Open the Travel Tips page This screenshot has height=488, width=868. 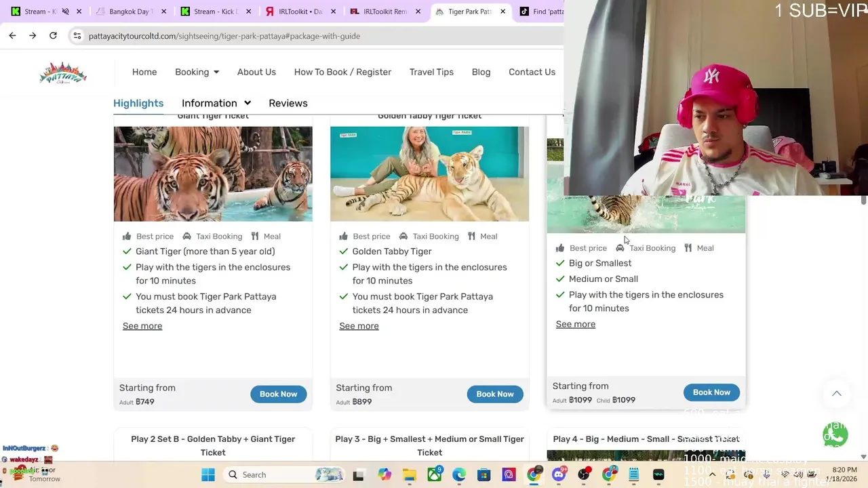click(431, 72)
